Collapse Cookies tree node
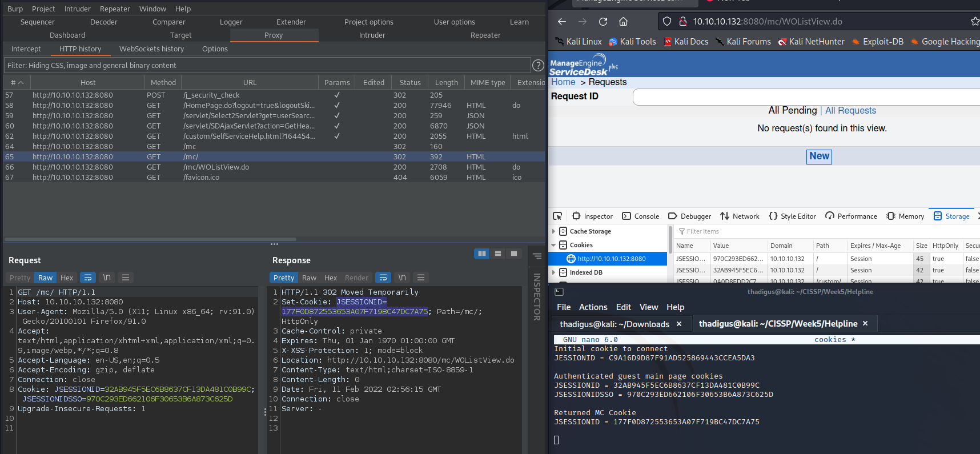The width and height of the screenshot is (980, 454). [553, 245]
